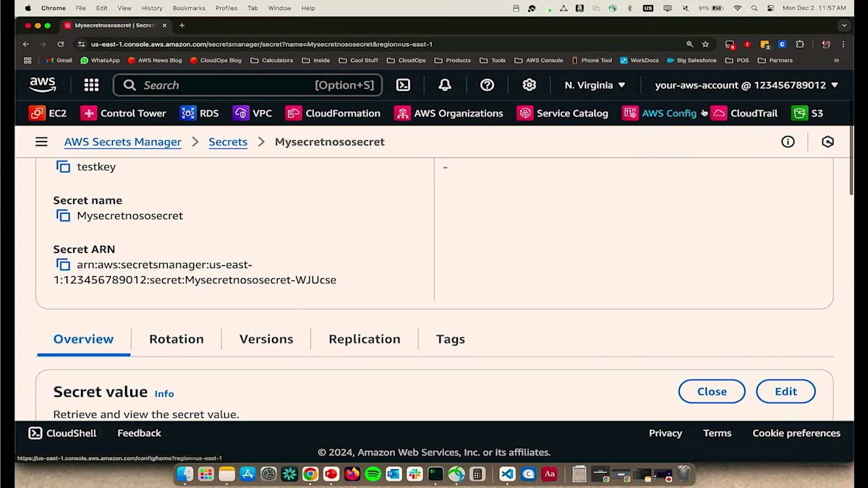Screen dimensions: 868x488
Task: Go to the AWS Secrets Manager breadcrumb
Action: [x=123, y=142]
